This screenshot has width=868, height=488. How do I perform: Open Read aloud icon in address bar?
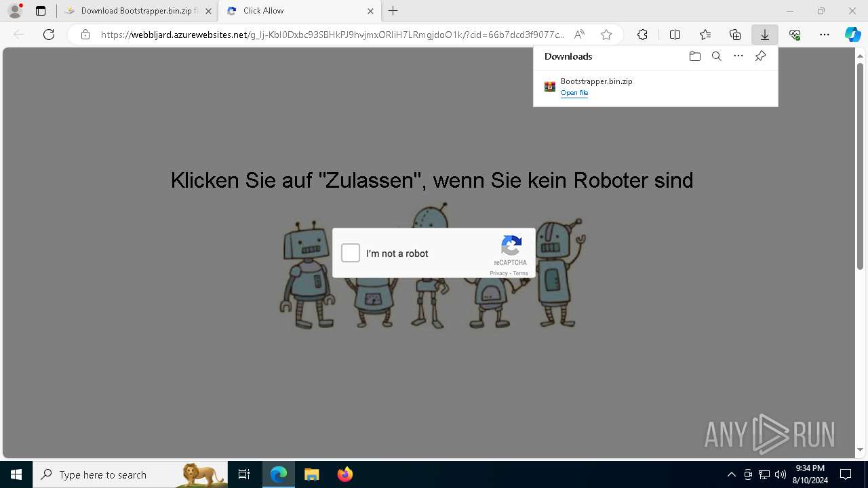pyautogui.click(x=579, y=35)
